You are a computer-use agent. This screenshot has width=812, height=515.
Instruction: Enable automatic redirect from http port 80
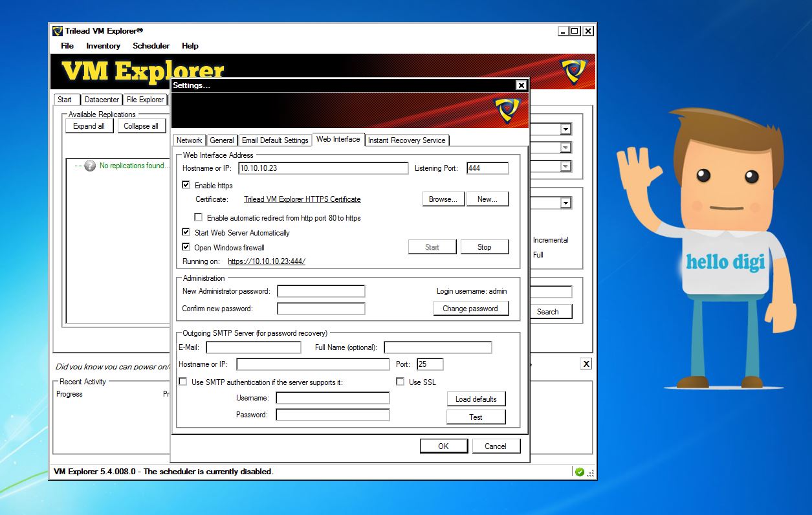(199, 217)
